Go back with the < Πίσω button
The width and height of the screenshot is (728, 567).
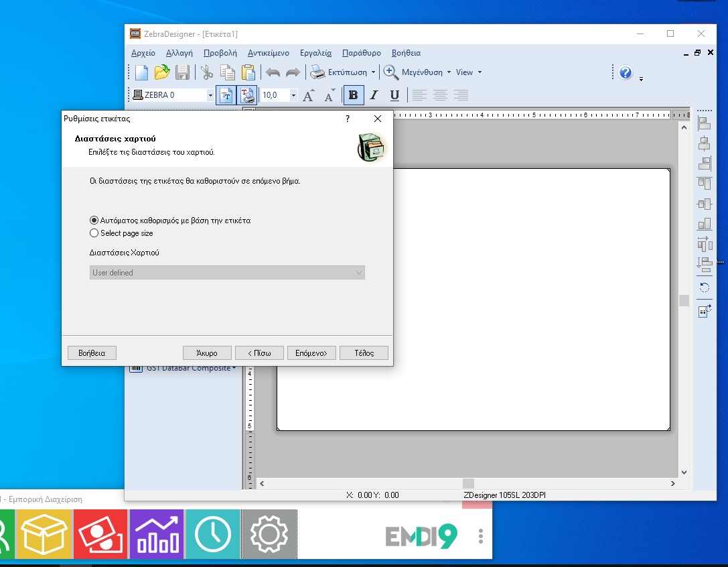tap(260, 353)
